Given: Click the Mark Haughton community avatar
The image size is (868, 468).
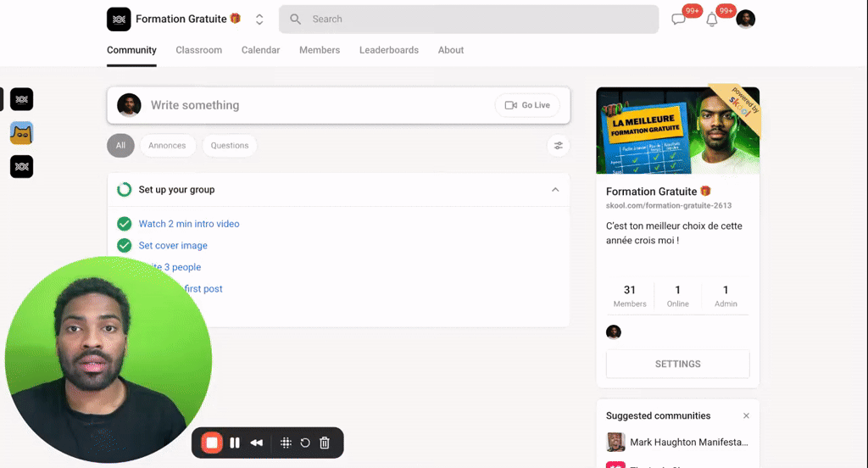Looking at the screenshot, I should point(615,442).
